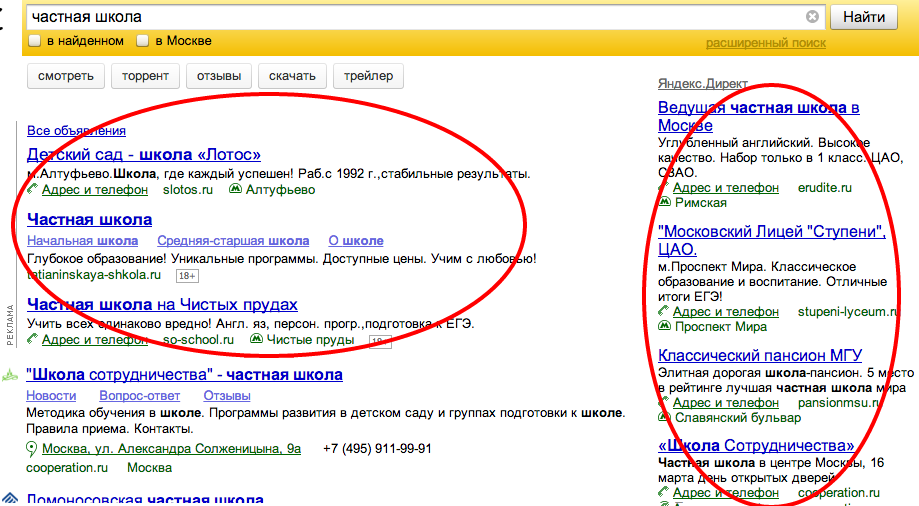Open the 'расширенный поиск' link

pyautogui.click(x=765, y=43)
